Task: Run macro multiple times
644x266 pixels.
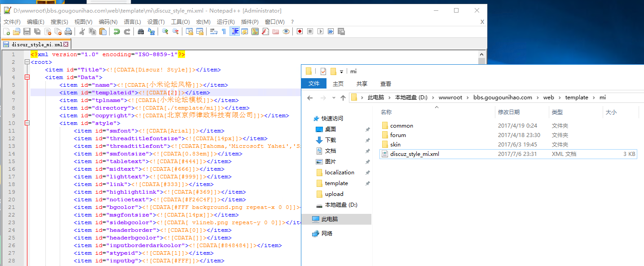Action: coord(331,31)
